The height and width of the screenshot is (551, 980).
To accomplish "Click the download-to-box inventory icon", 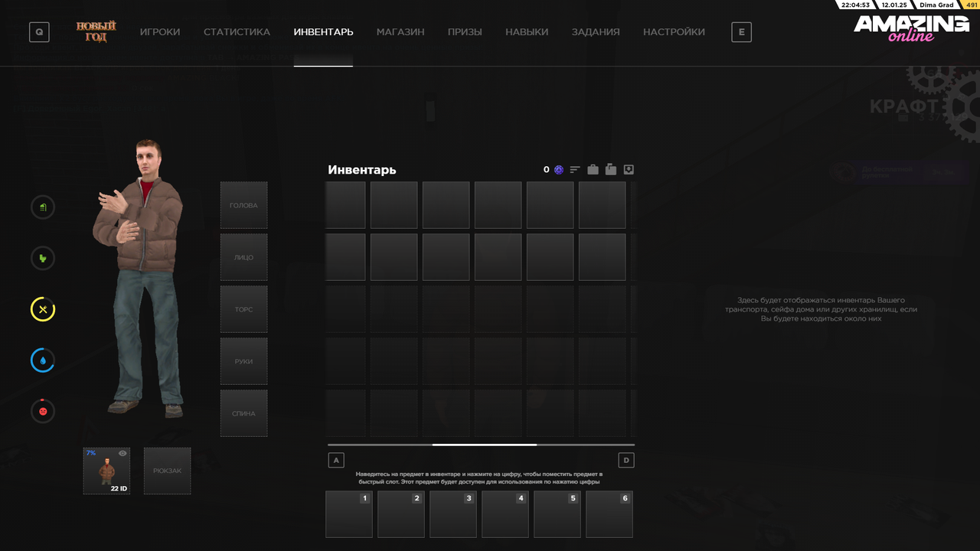I will (629, 170).
